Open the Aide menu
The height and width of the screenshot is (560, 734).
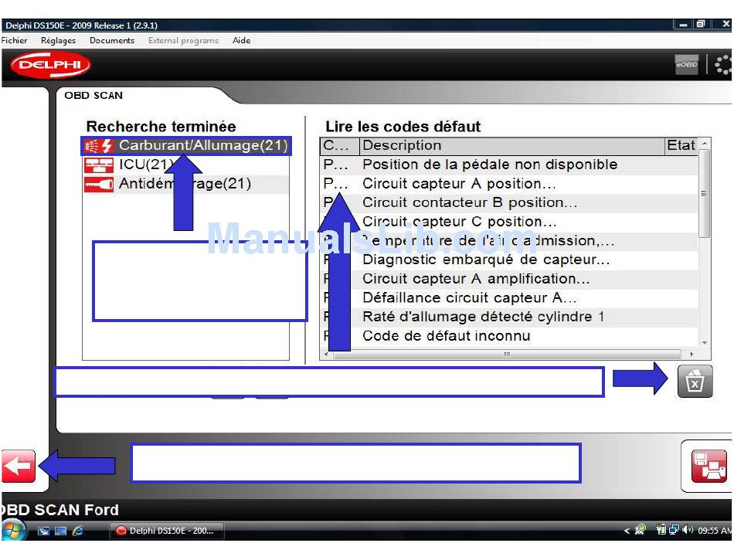click(x=242, y=40)
